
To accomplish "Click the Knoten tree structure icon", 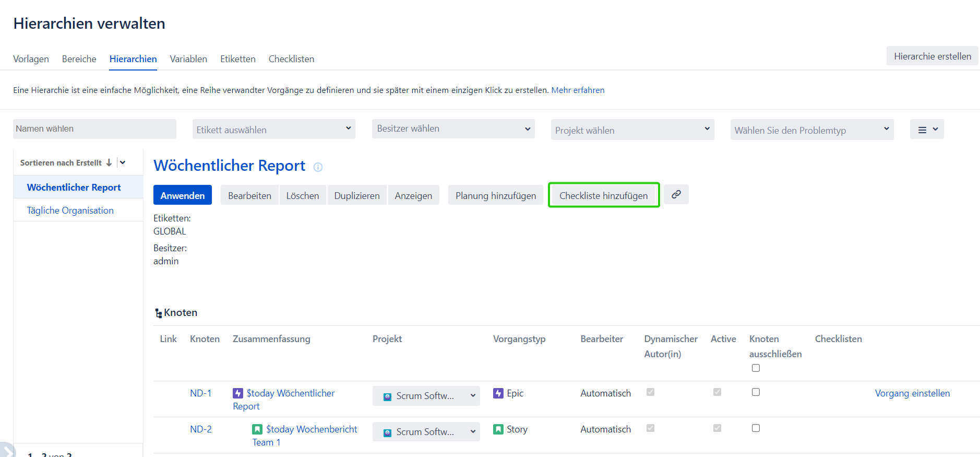I will point(158,313).
